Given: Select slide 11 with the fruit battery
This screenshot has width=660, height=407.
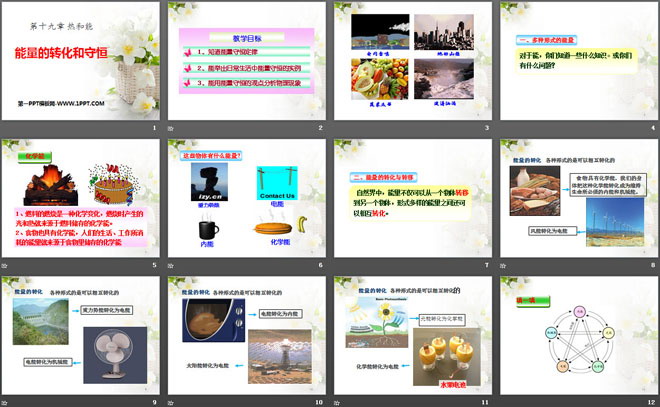Looking at the screenshot, I should tap(413, 335).
